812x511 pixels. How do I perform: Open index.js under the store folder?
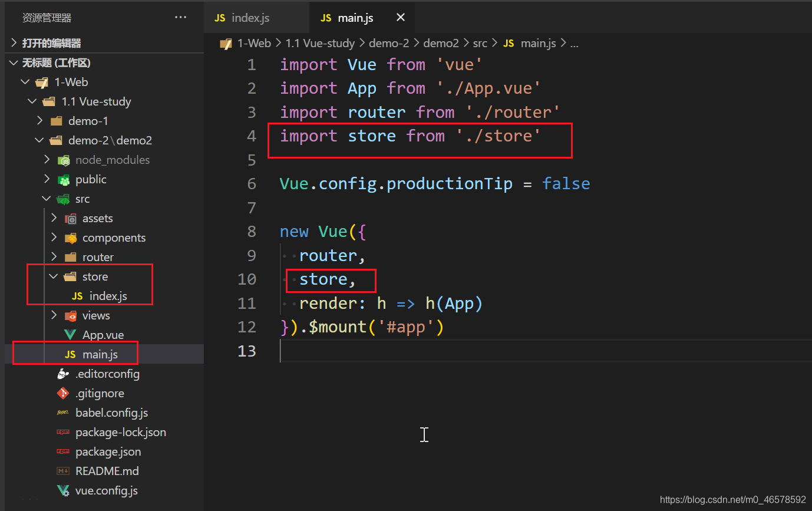(108, 296)
